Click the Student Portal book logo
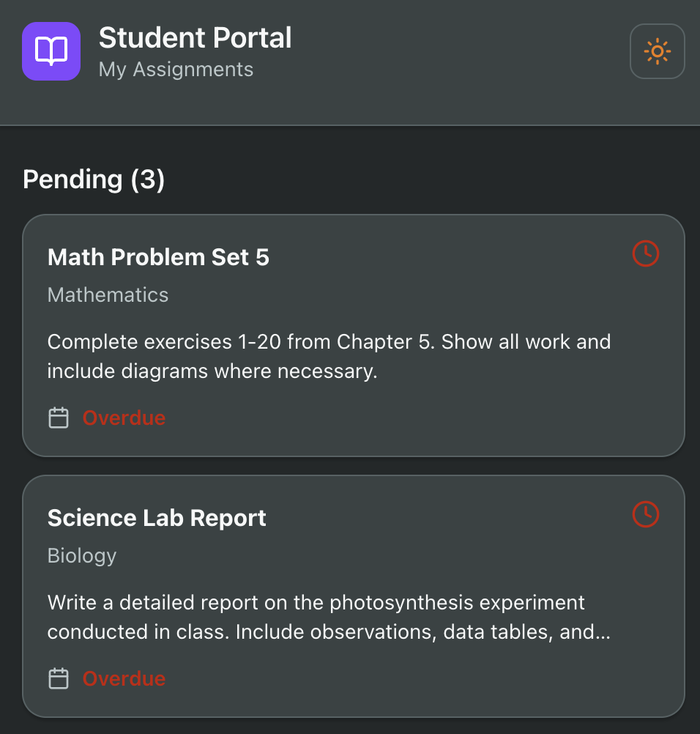700x734 pixels. [x=51, y=51]
